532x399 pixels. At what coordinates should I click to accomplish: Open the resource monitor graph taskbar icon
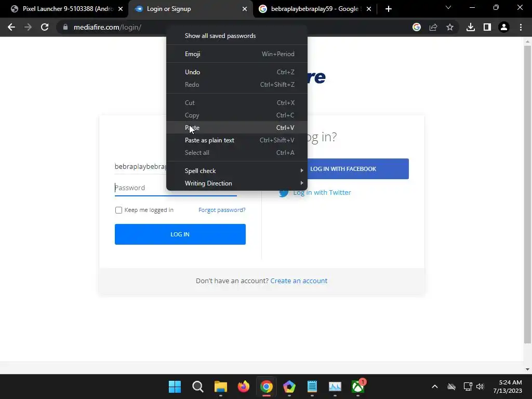[x=335, y=387]
